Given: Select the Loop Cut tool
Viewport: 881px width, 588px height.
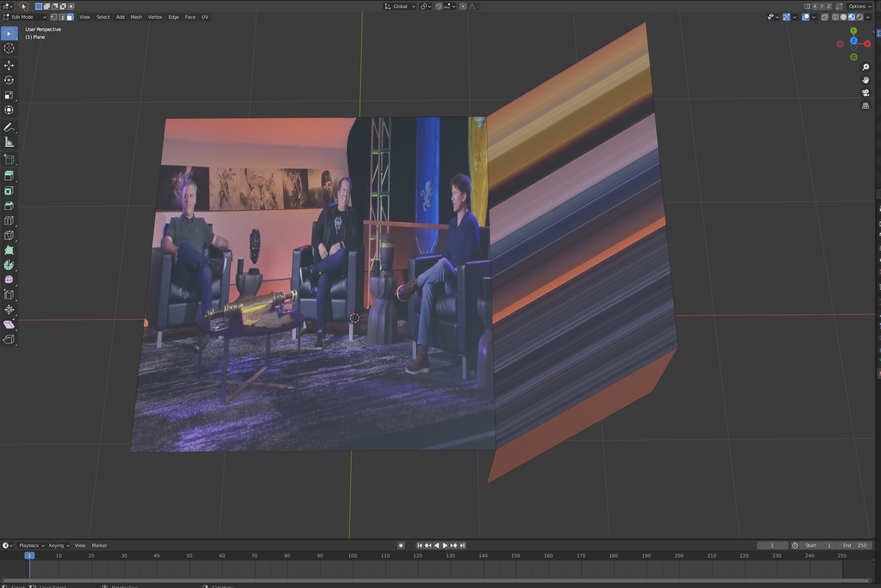Looking at the screenshot, I should coord(9,220).
